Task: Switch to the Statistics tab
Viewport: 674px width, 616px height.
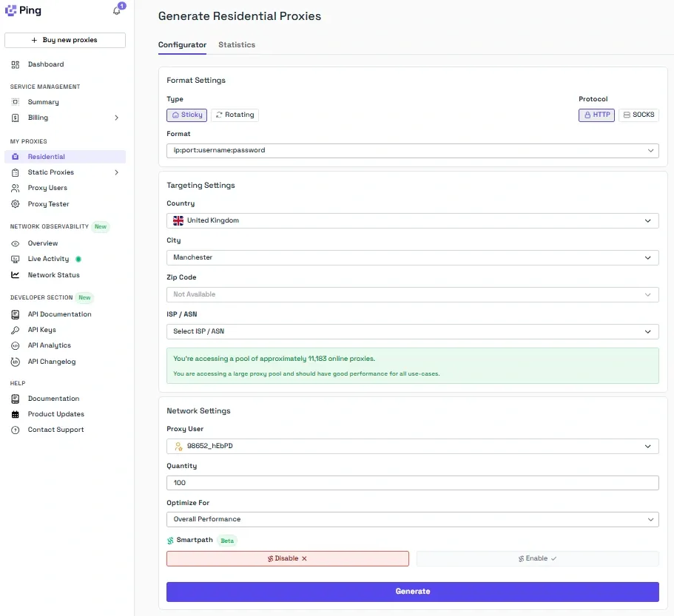Action: click(x=237, y=44)
